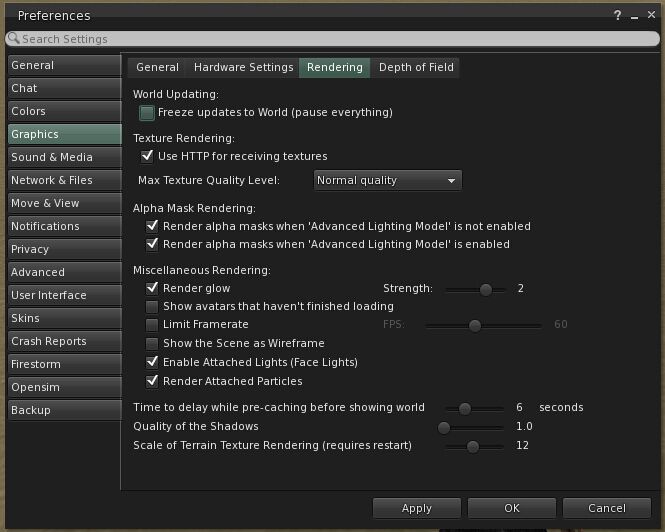Click the glow Strength slider
665x532 pixels.
coord(475,290)
